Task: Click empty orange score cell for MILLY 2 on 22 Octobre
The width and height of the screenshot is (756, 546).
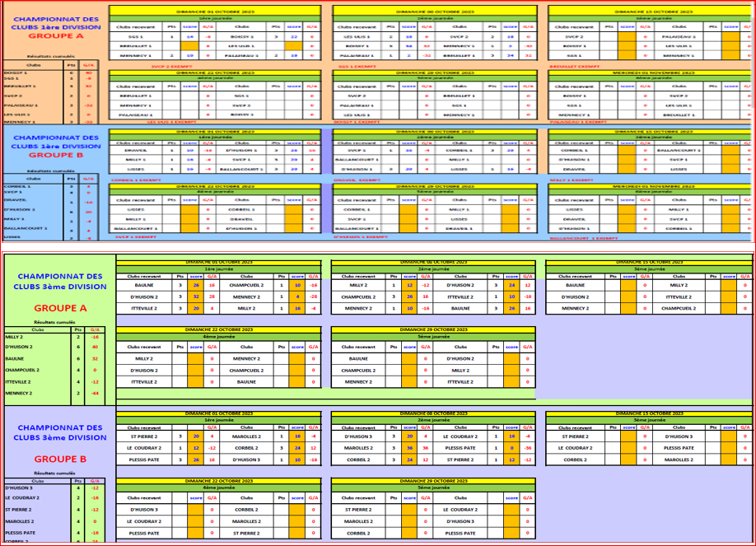Action: 194,359
